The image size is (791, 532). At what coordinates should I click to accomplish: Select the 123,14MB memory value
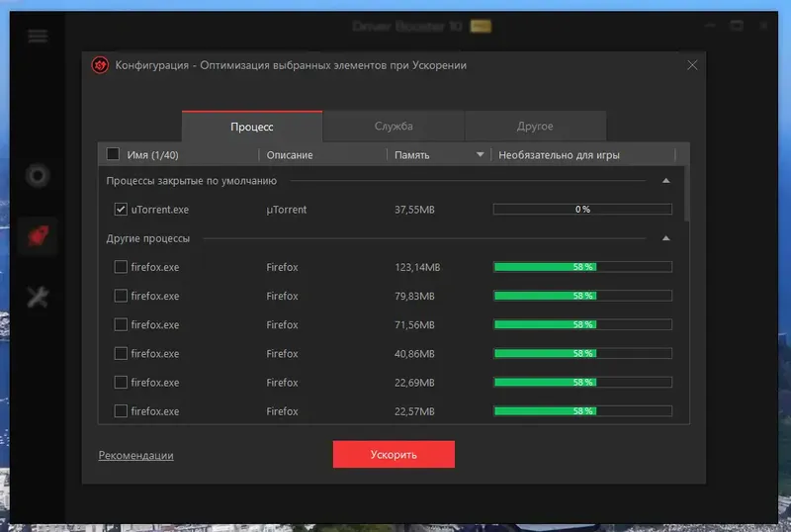click(417, 267)
